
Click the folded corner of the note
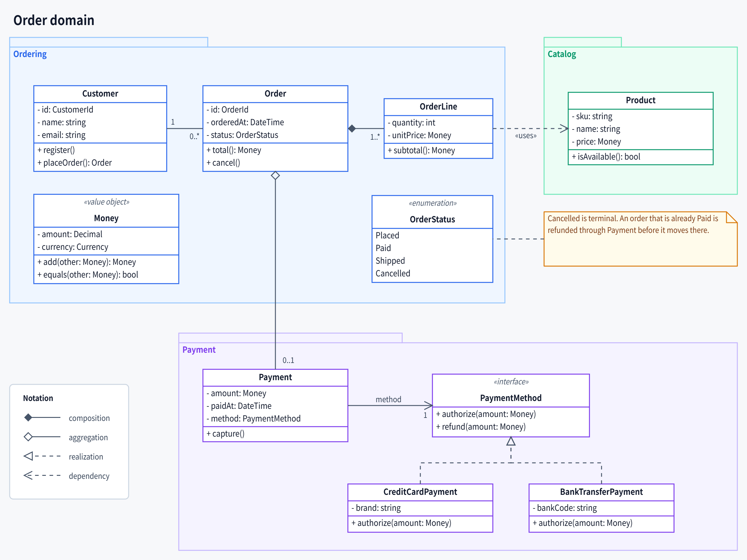pos(732,217)
